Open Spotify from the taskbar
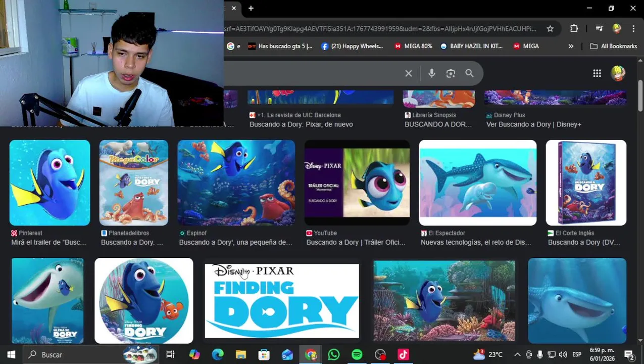Image resolution: width=644 pixels, height=364 pixels. (x=357, y=355)
